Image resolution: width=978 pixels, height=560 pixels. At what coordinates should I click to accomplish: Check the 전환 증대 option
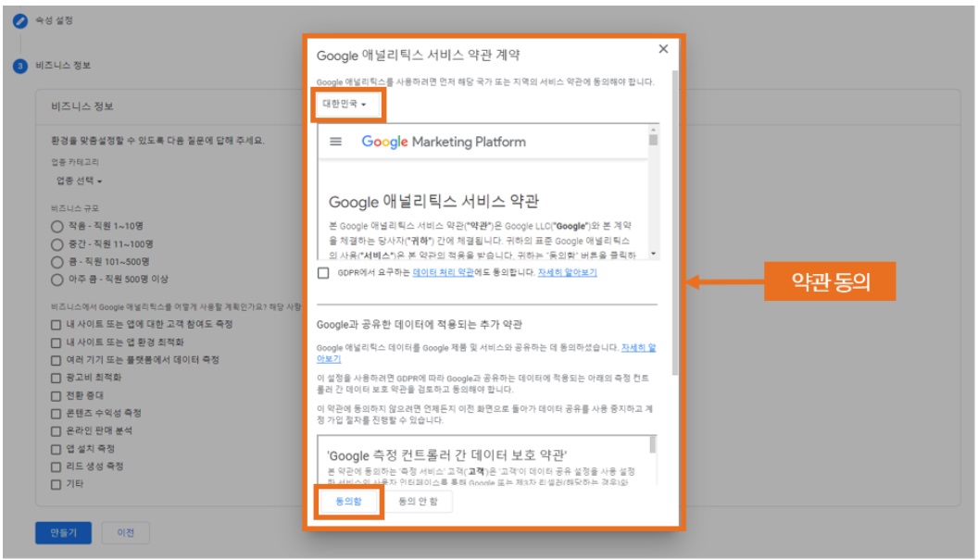(x=56, y=396)
